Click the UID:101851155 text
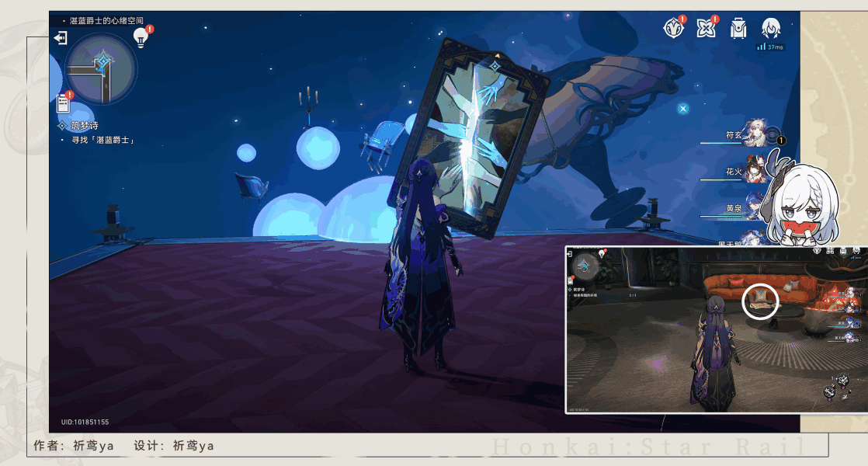The width and height of the screenshot is (868, 466). pyautogui.click(x=85, y=422)
